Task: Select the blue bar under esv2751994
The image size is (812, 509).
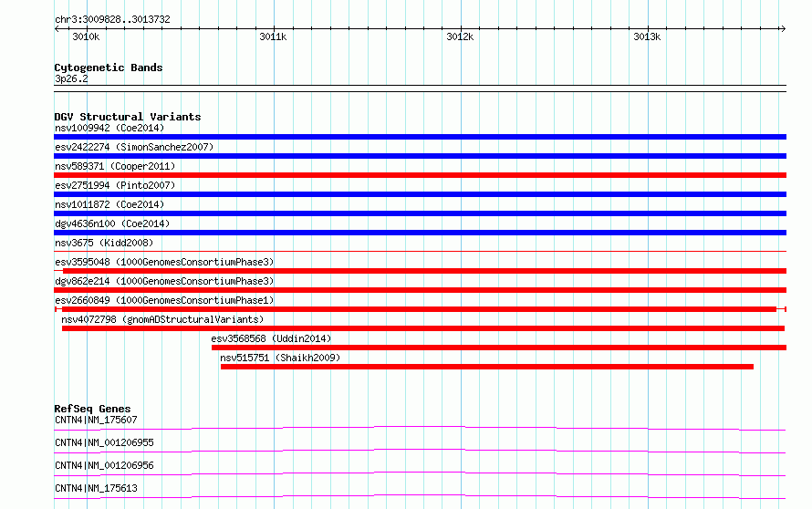Action: click(x=420, y=194)
